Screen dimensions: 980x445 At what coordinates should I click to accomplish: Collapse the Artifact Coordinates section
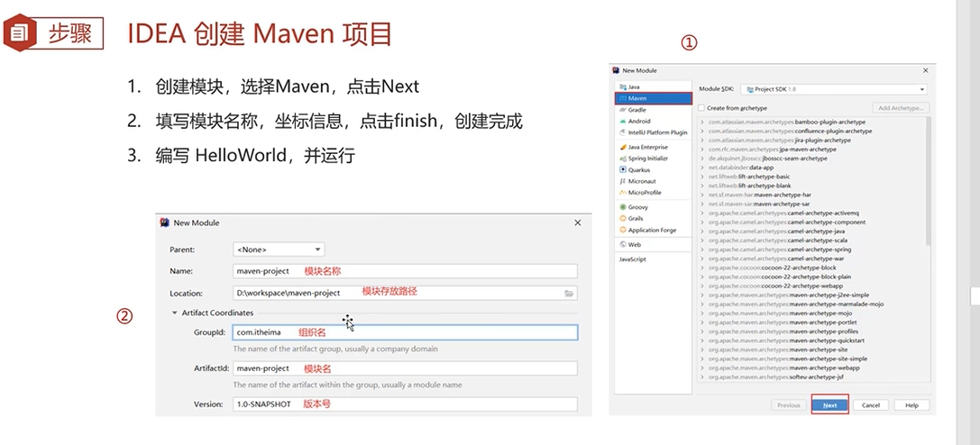tap(175, 313)
